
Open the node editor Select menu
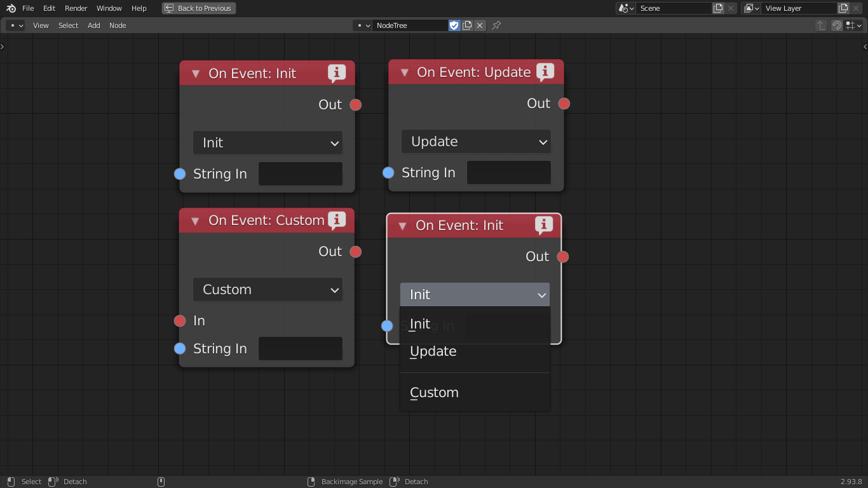pyautogui.click(x=68, y=25)
